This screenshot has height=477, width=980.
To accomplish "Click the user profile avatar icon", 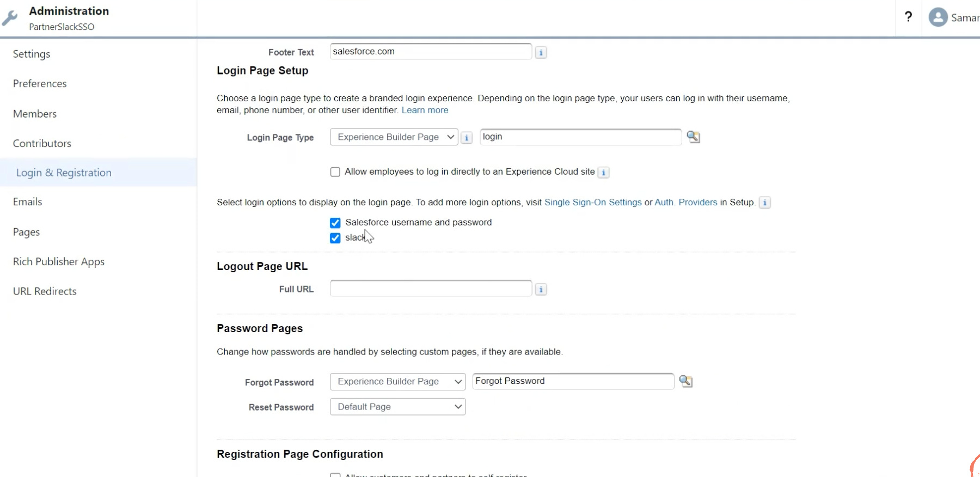I will pos(938,17).
